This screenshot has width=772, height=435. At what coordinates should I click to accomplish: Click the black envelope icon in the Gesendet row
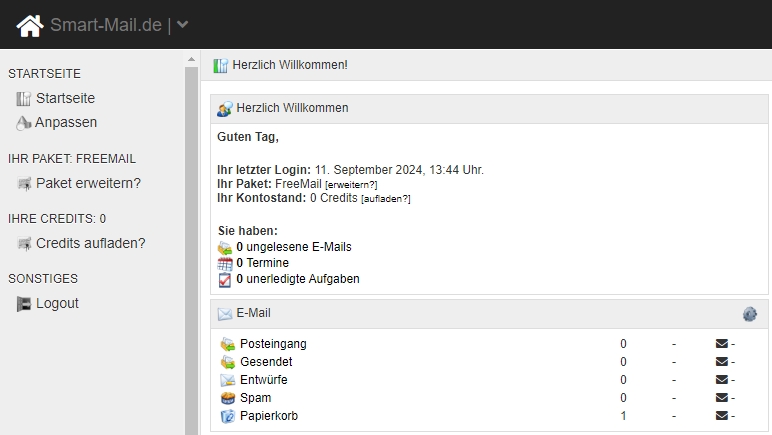click(722, 362)
